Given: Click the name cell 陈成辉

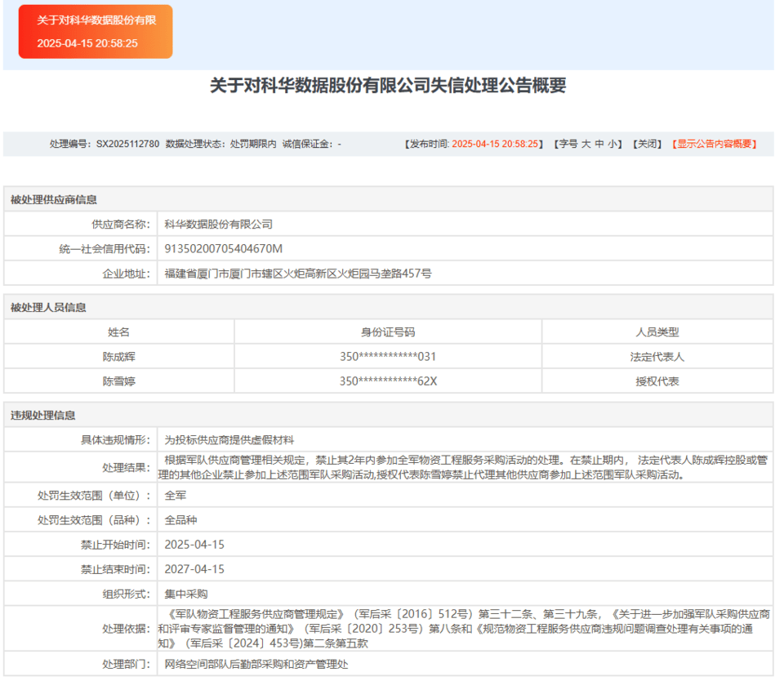Looking at the screenshot, I should click(118, 357).
